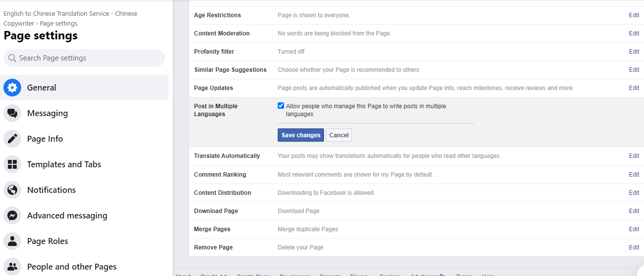The height and width of the screenshot is (276, 644).
Task: Select the Merge Pages row label
Action: point(212,229)
